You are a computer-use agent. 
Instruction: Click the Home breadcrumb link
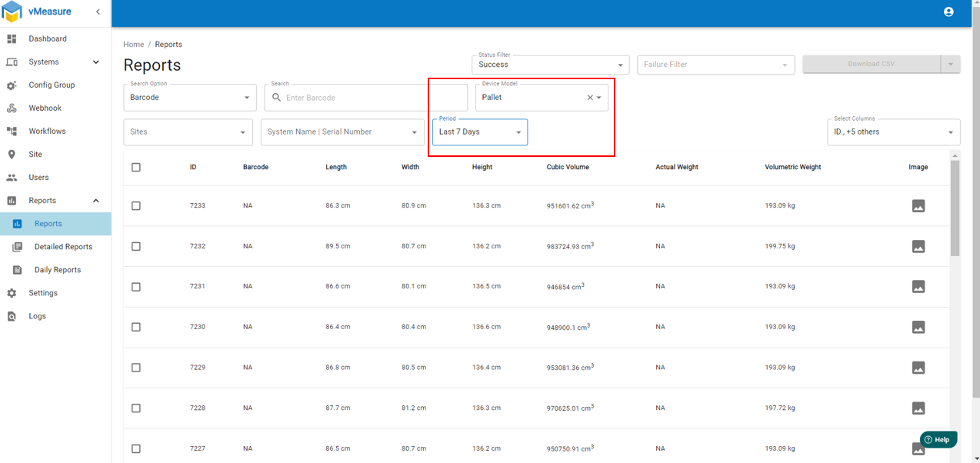tap(134, 45)
